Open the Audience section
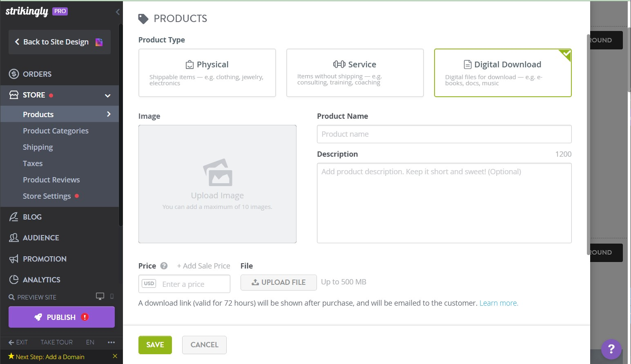The height and width of the screenshot is (364, 631). pyautogui.click(x=41, y=237)
